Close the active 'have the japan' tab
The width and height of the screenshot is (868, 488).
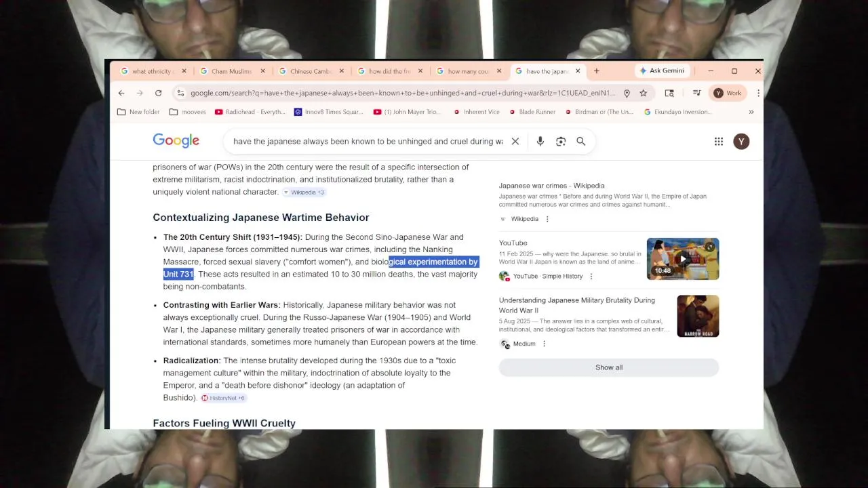[x=578, y=71]
